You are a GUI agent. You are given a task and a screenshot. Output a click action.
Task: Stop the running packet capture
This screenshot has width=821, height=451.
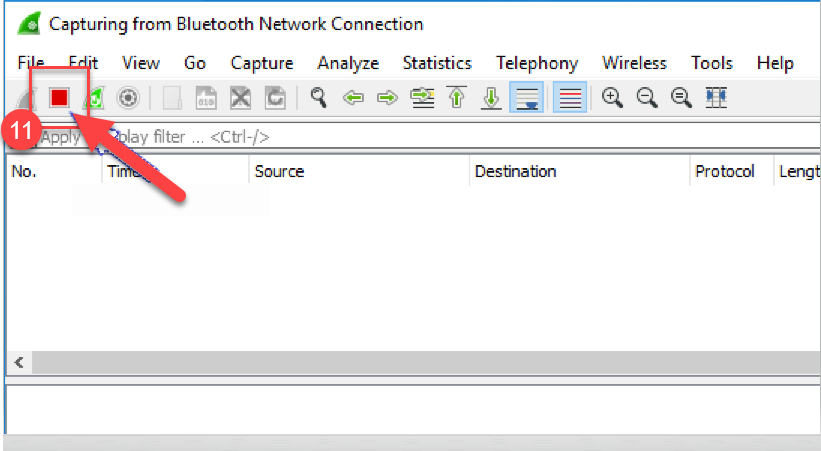[x=59, y=97]
